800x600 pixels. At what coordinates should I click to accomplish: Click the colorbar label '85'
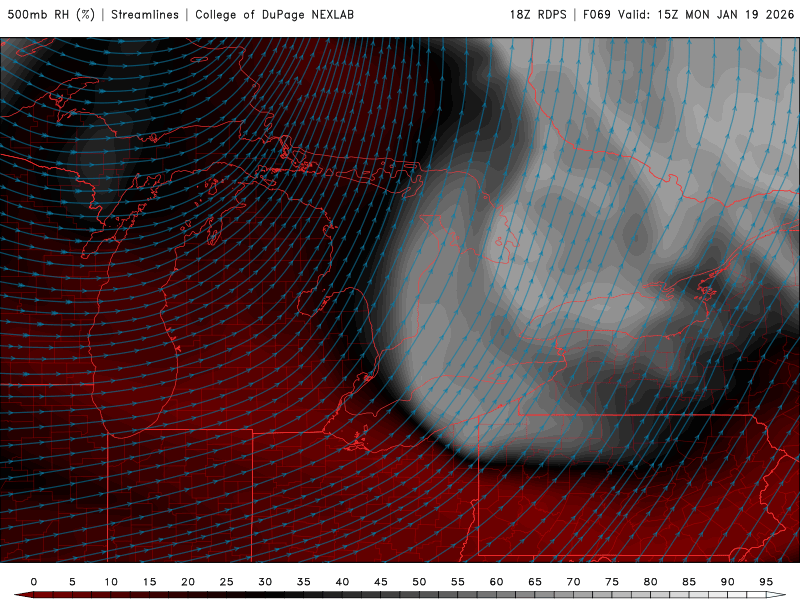click(x=689, y=582)
